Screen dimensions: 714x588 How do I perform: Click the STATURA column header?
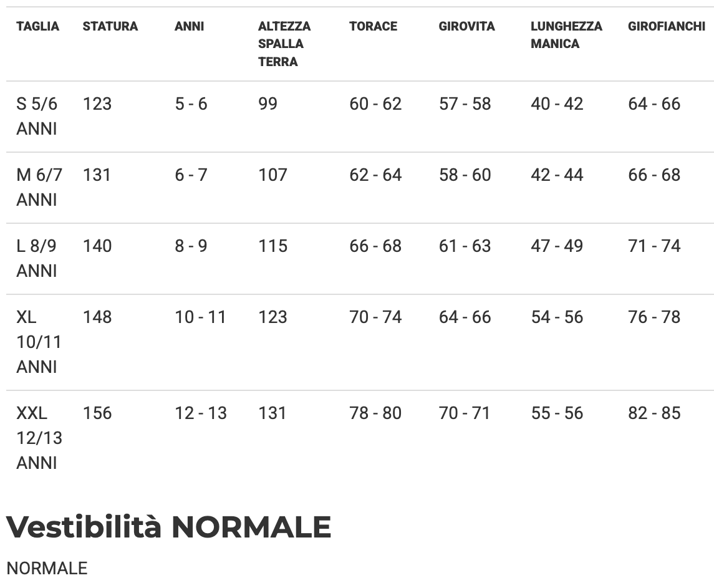[110, 26]
